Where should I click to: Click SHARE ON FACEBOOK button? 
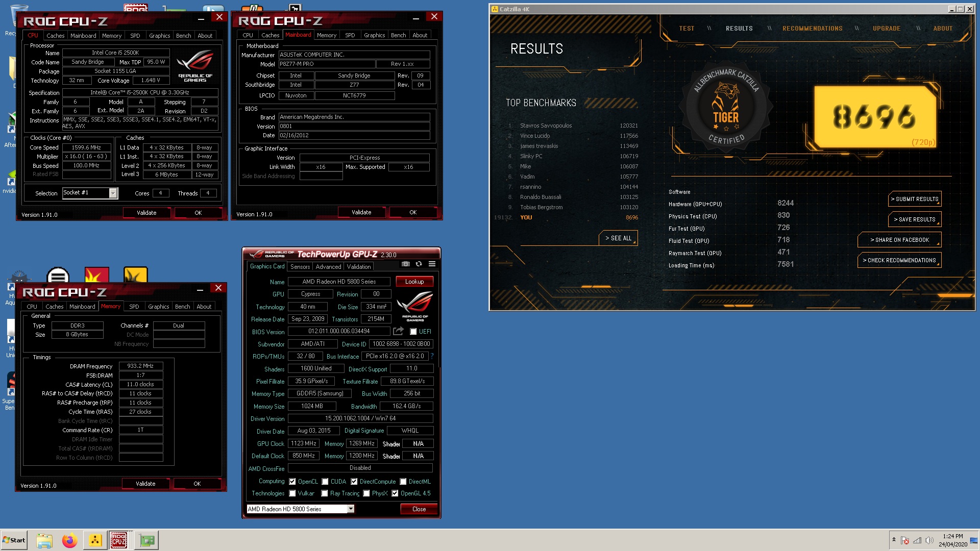point(899,240)
